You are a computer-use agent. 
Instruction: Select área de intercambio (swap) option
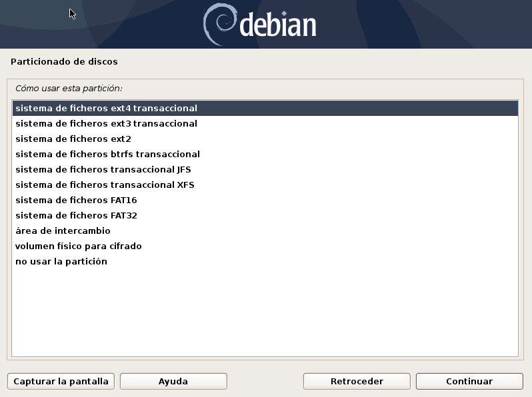click(63, 230)
